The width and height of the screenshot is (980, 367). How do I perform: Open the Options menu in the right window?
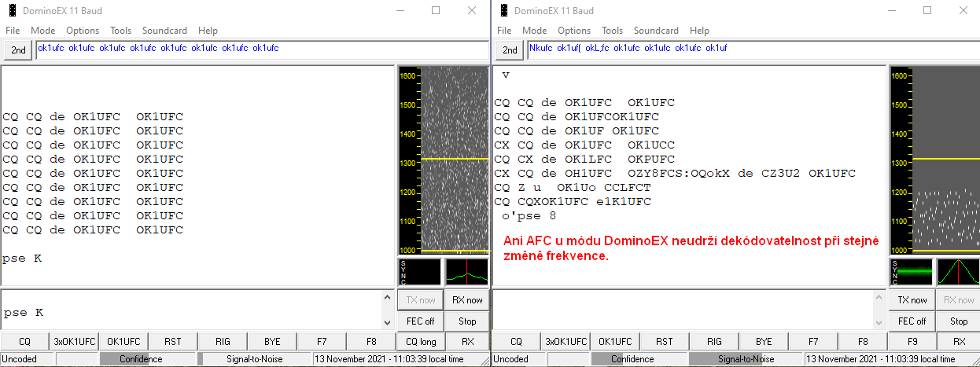(x=574, y=31)
